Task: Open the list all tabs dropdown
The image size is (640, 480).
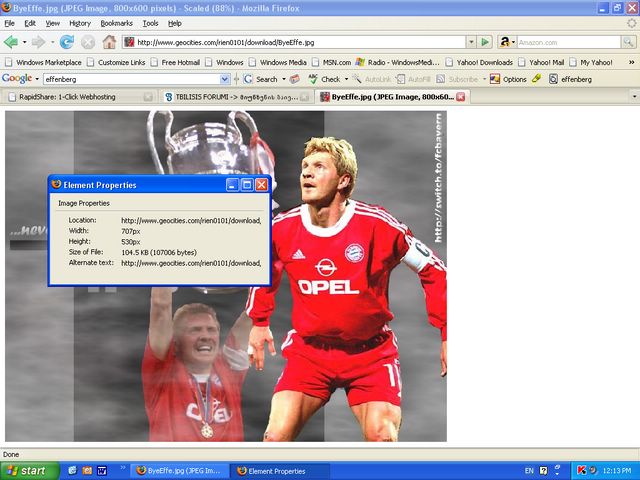Action: click(634, 97)
